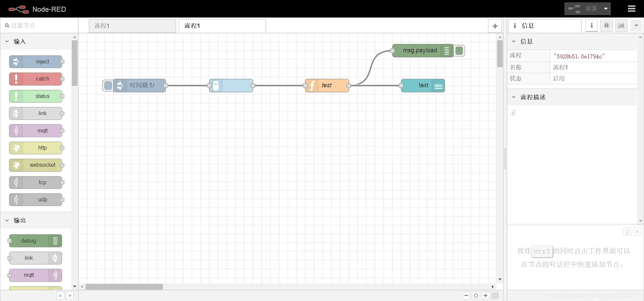Viewport: 644px width, 301px height.
Task: Select the text dashboard node on canvas
Action: (x=423, y=85)
